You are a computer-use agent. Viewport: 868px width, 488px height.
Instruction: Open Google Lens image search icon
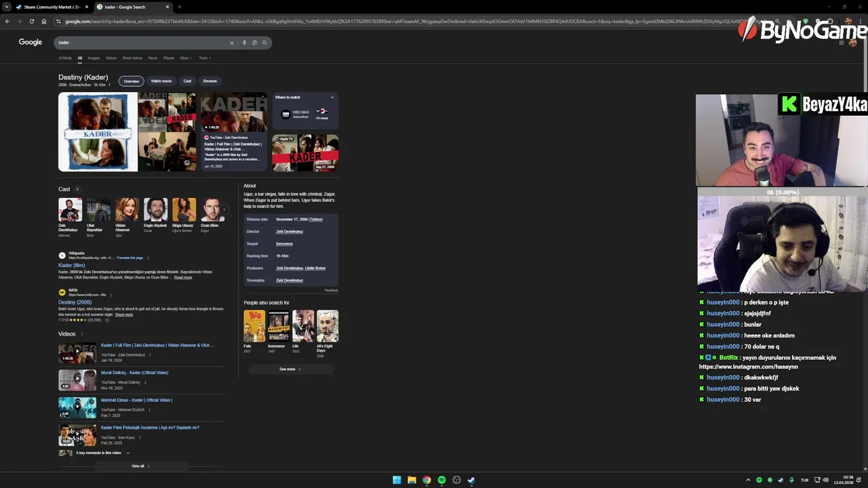coord(254,43)
